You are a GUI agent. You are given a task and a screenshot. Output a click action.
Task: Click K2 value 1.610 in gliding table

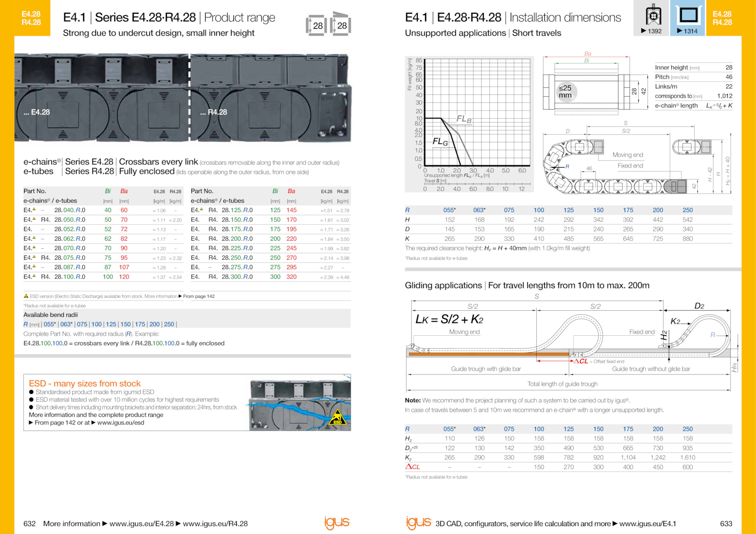[687, 458]
